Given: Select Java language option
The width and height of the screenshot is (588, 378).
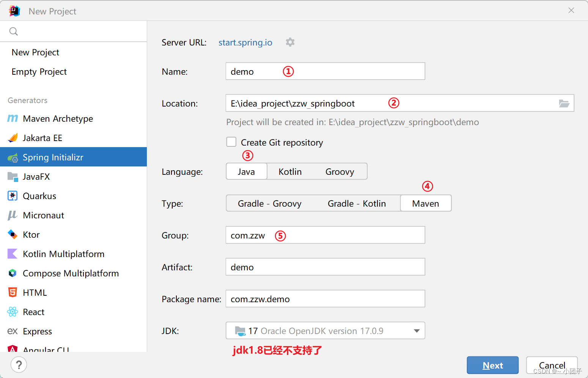Looking at the screenshot, I should click(247, 172).
